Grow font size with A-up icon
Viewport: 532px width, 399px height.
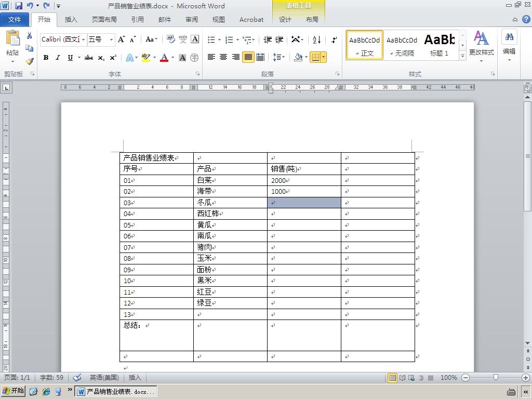pyautogui.click(x=122, y=39)
